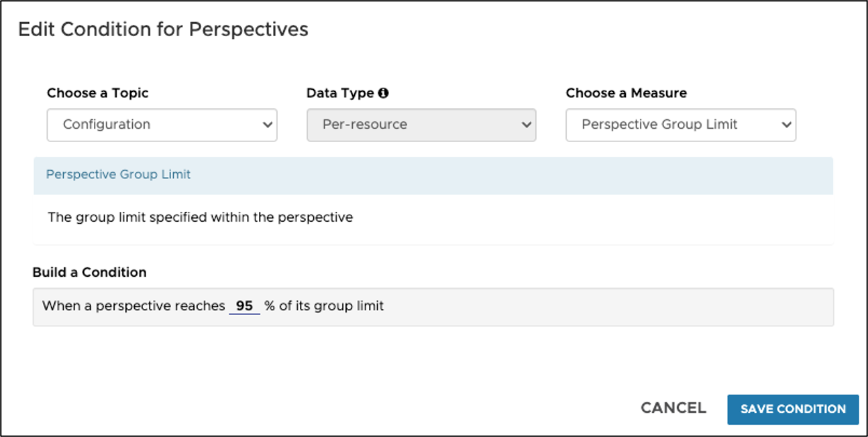Click the Data Type label text
The height and width of the screenshot is (437, 868).
click(340, 93)
